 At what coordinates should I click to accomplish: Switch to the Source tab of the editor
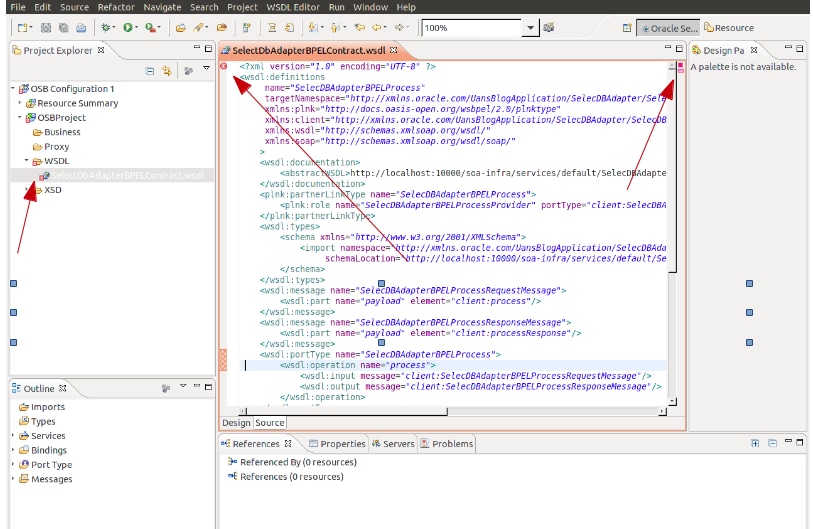click(x=270, y=423)
